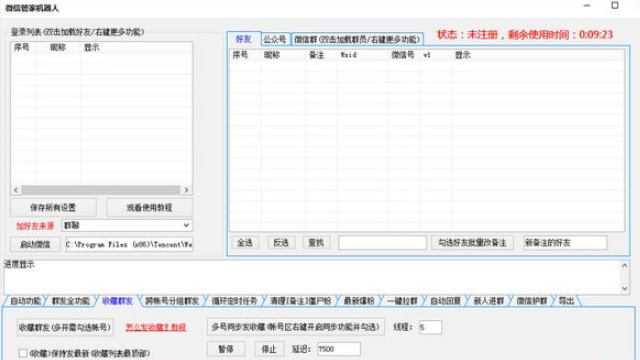The image size is (640, 360).
Task: Open the 怎么发收藏? 教程 link
Action: 156,327
